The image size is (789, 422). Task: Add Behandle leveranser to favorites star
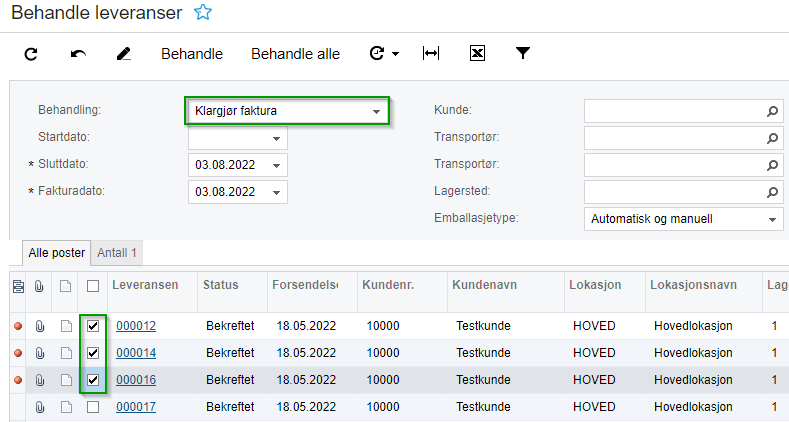point(203,12)
